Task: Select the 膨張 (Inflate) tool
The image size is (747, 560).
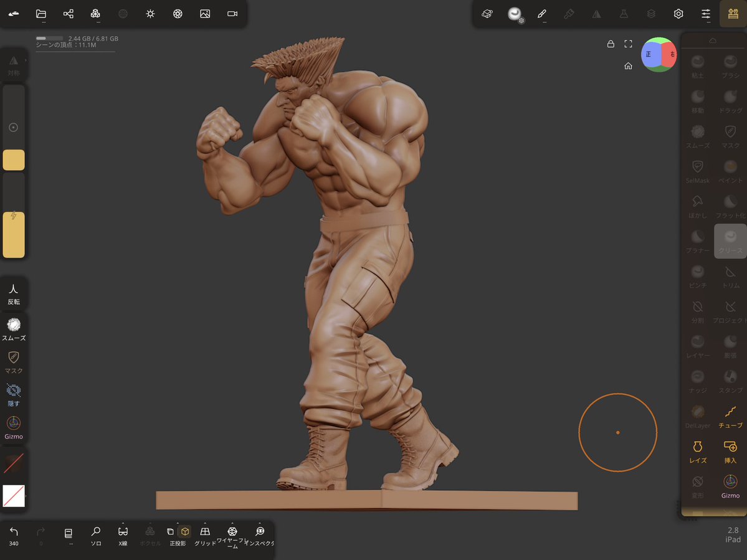Action: pyautogui.click(x=730, y=346)
